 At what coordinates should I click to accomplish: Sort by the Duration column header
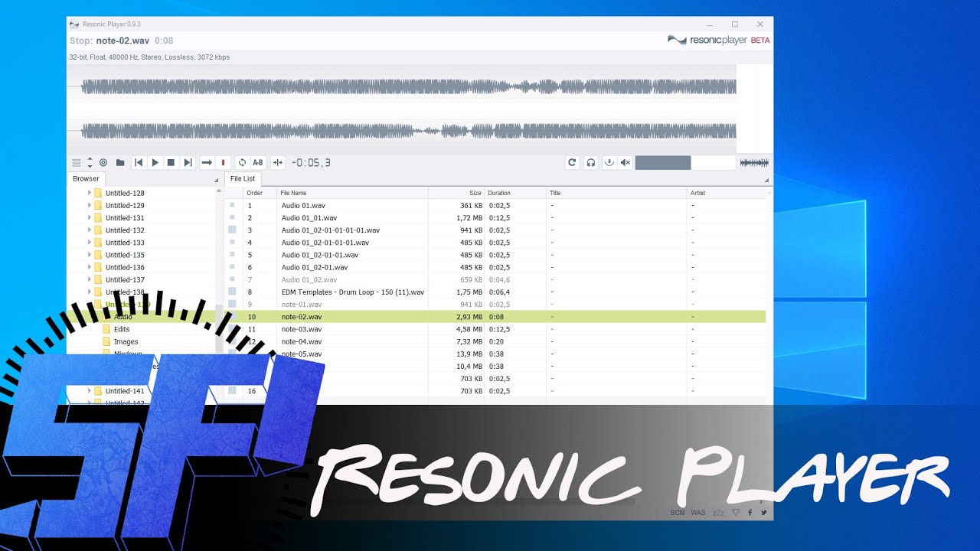[x=515, y=193]
